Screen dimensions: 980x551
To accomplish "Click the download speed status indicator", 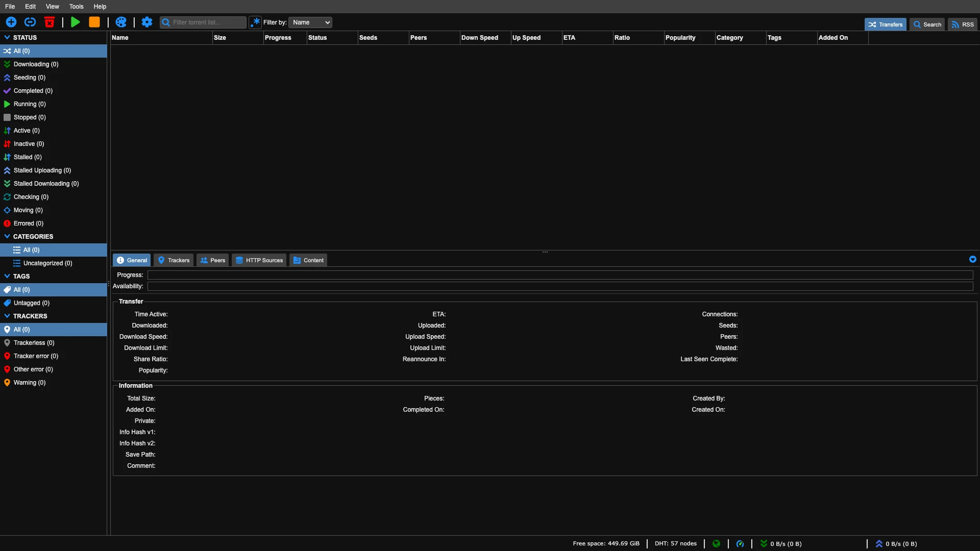I will tap(781, 544).
